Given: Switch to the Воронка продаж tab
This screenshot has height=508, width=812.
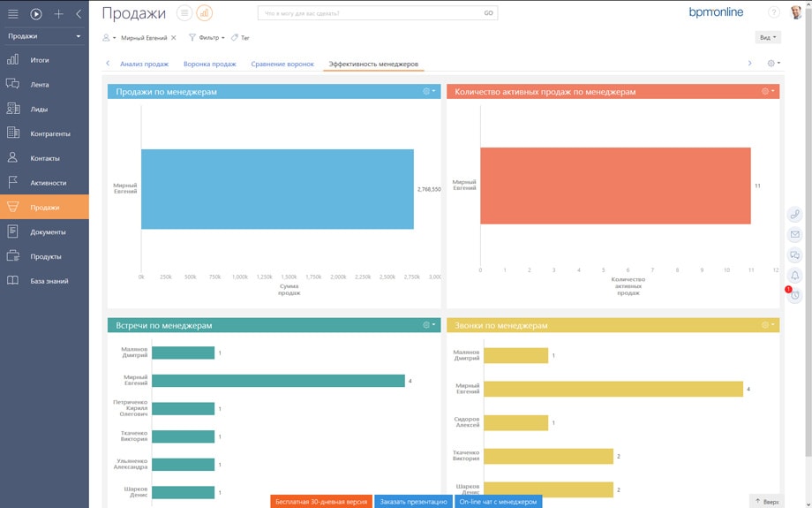Looking at the screenshot, I should click(x=210, y=64).
